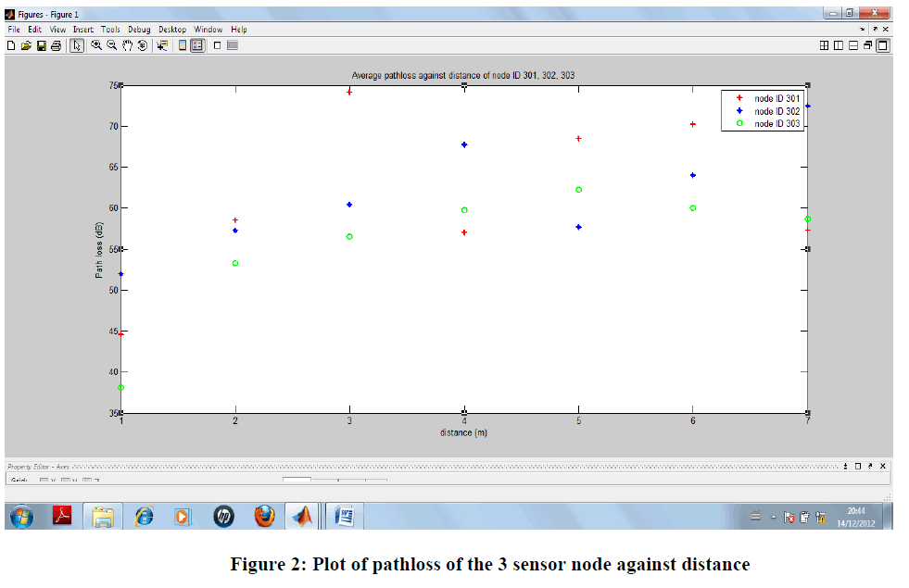Toggle the Insert Colorbar button
This screenshot has width=909, height=588.
point(183,44)
